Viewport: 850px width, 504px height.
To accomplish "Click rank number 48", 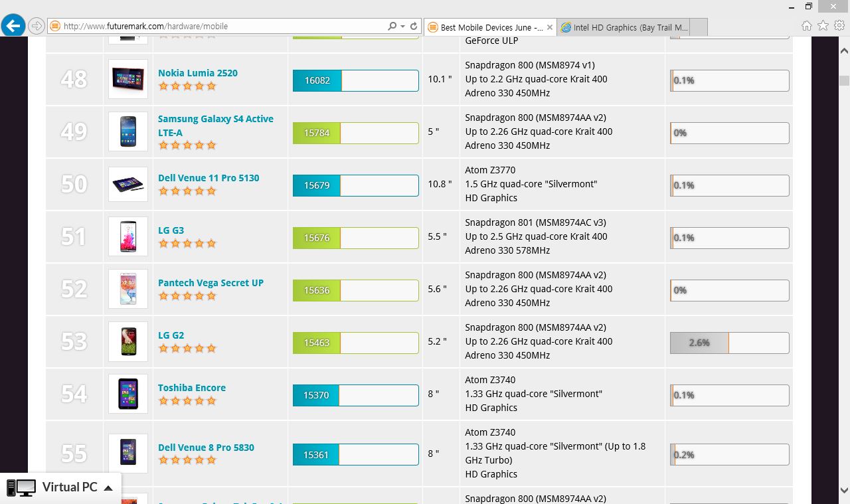I will 74,79.
